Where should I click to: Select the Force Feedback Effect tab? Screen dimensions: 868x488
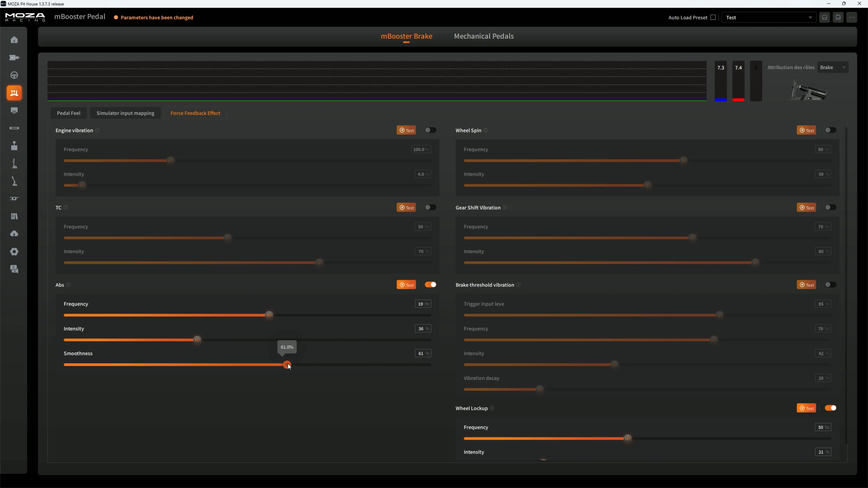pos(196,113)
